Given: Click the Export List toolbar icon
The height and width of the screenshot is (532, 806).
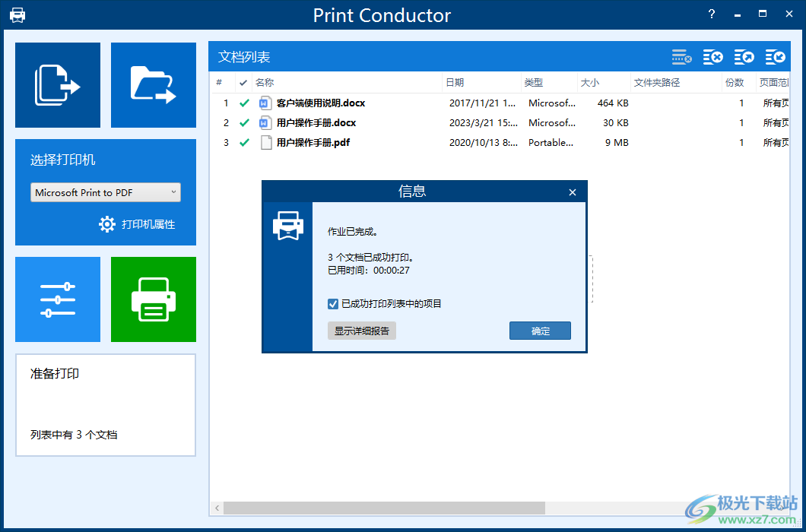Looking at the screenshot, I should click(x=744, y=57).
